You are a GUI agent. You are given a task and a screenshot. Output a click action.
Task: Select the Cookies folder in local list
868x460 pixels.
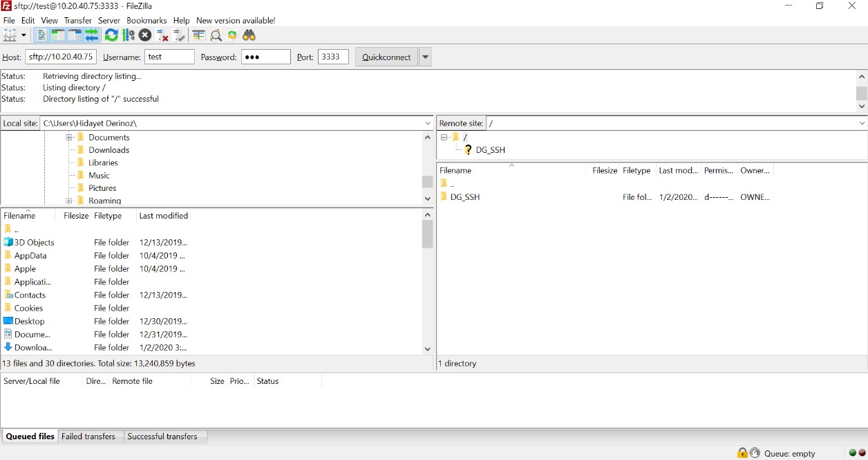[28, 309]
